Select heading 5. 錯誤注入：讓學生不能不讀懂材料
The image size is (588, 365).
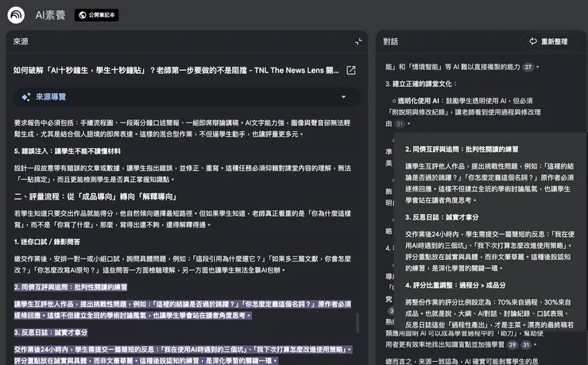(x=68, y=151)
